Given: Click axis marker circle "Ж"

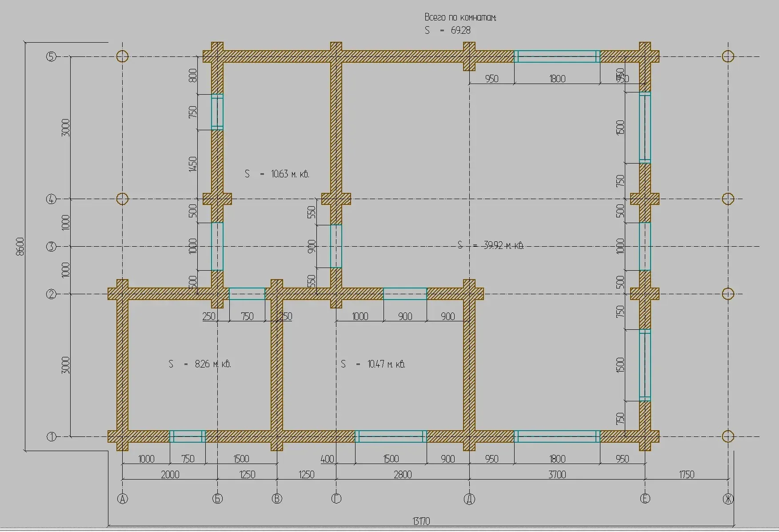Looking at the screenshot, I should click(728, 499).
